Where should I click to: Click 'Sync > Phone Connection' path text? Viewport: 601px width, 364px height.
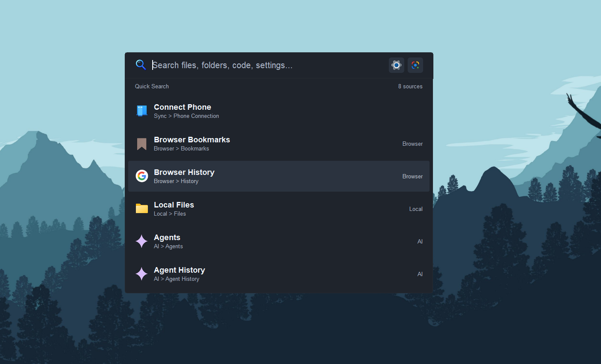(x=186, y=116)
